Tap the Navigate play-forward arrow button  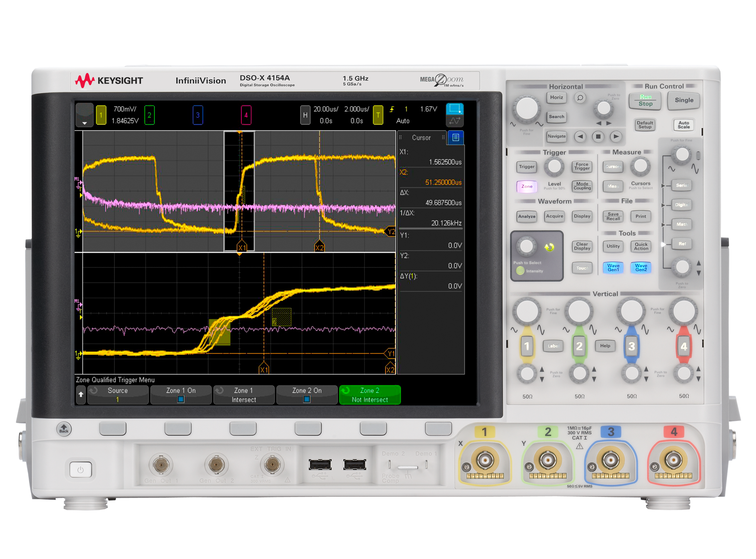[x=616, y=137]
